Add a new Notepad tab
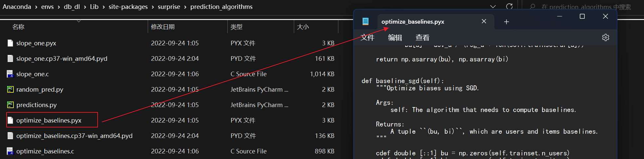Viewport: 644px width, 159px height. pyautogui.click(x=506, y=22)
